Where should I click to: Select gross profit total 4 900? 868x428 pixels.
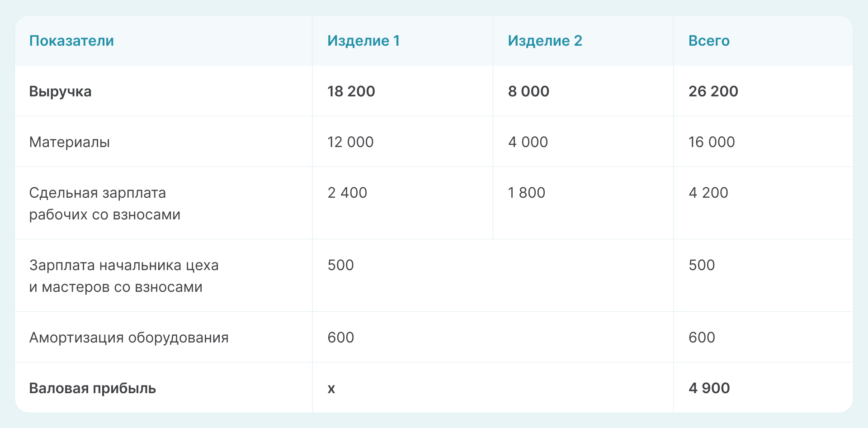click(709, 388)
